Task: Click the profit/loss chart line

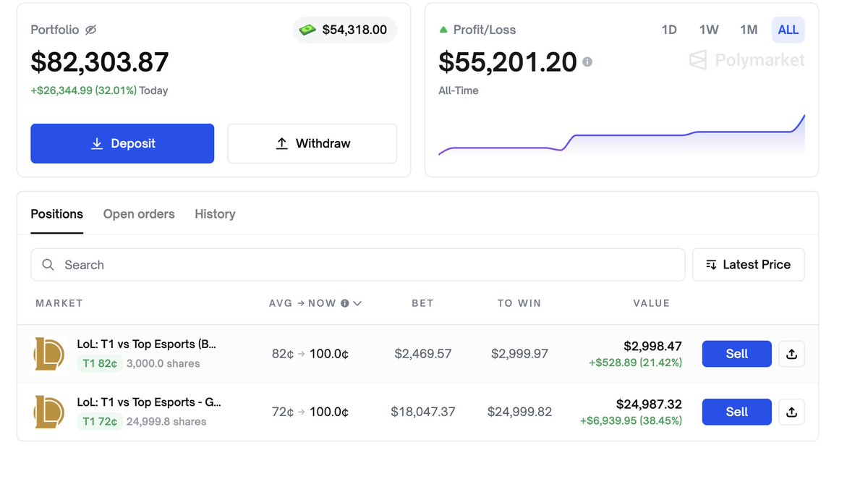Action: tap(622, 136)
